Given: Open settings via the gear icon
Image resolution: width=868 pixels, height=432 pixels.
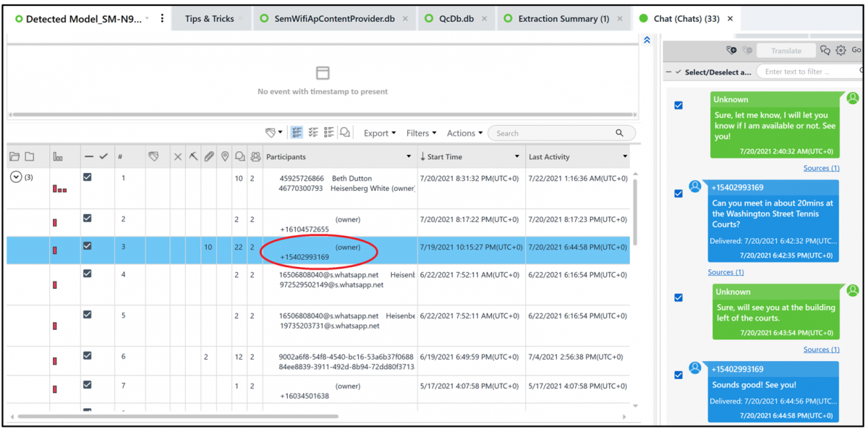Looking at the screenshot, I should pos(841,49).
